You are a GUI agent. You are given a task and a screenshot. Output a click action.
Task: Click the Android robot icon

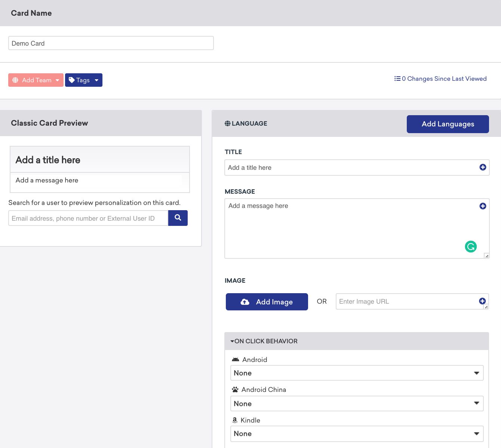pyautogui.click(x=236, y=359)
